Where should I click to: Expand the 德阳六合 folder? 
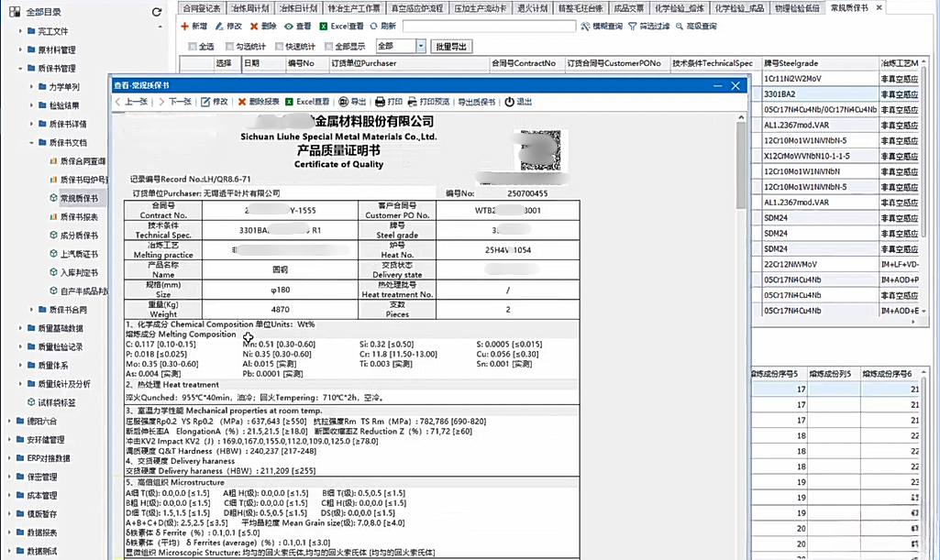tap(8, 421)
